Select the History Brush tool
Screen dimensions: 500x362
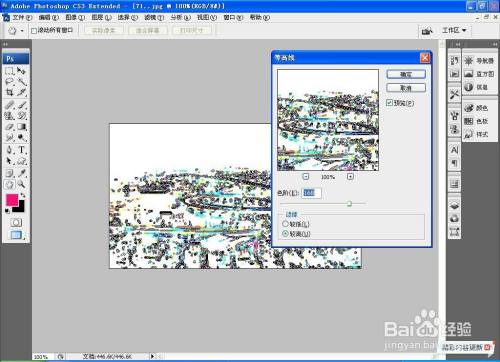click(x=22, y=116)
